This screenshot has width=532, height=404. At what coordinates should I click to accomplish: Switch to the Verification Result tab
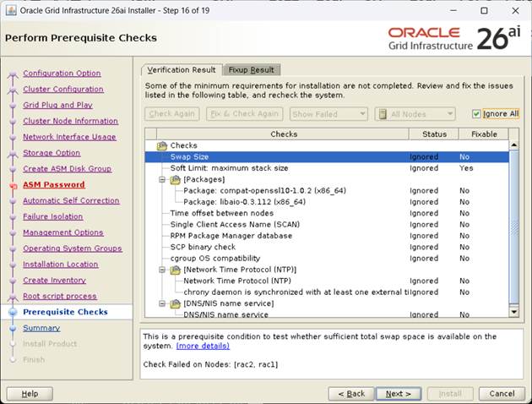click(182, 70)
